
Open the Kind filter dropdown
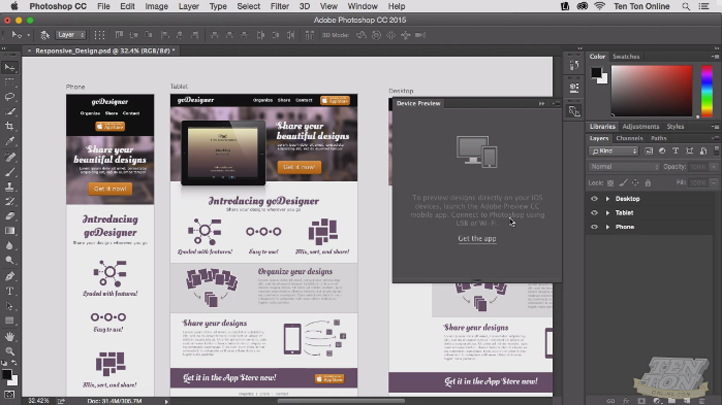[613, 151]
